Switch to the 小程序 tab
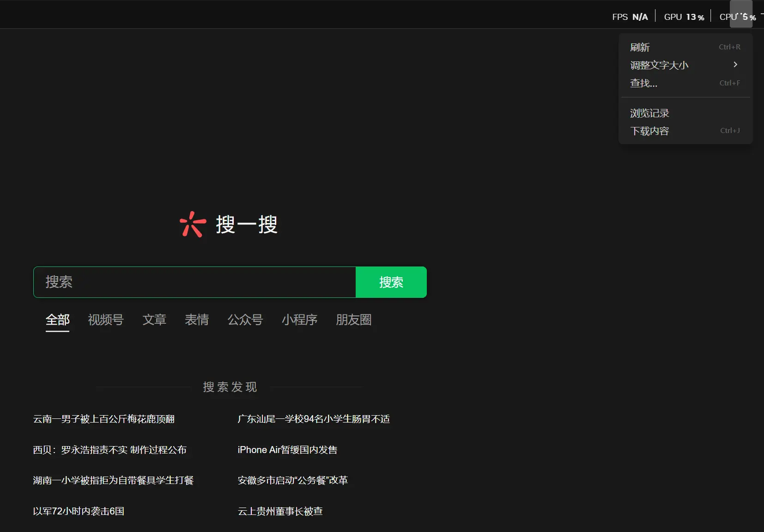The width and height of the screenshot is (764, 532). click(x=299, y=320)
